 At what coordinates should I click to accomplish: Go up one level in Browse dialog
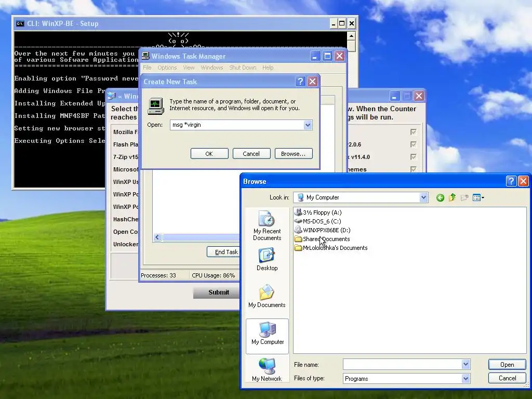click(x=453, y=197)
